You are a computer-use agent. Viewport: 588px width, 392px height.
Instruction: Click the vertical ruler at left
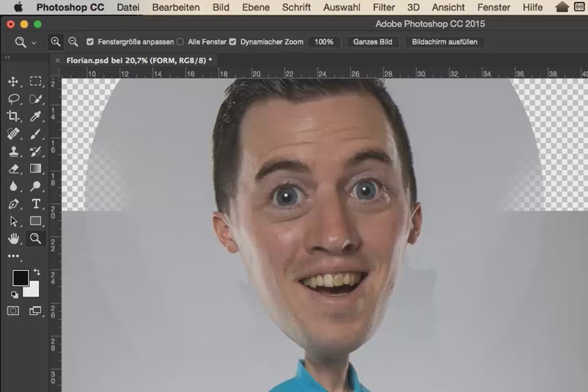56,235
